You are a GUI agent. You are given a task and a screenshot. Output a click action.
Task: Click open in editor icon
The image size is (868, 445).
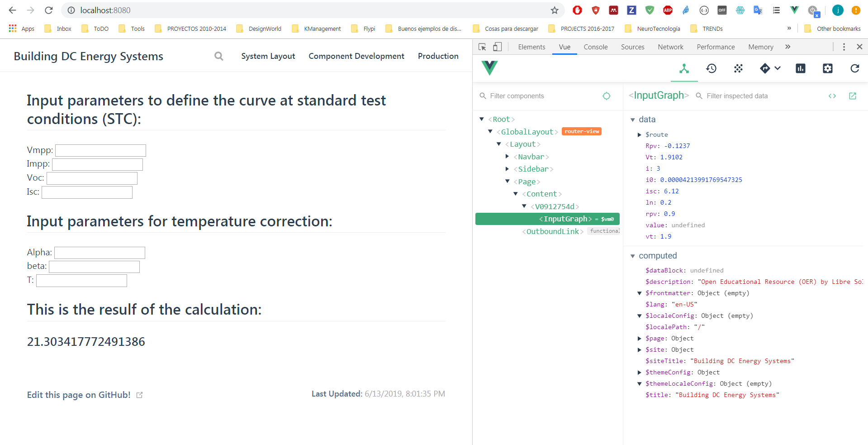(853, 96)
